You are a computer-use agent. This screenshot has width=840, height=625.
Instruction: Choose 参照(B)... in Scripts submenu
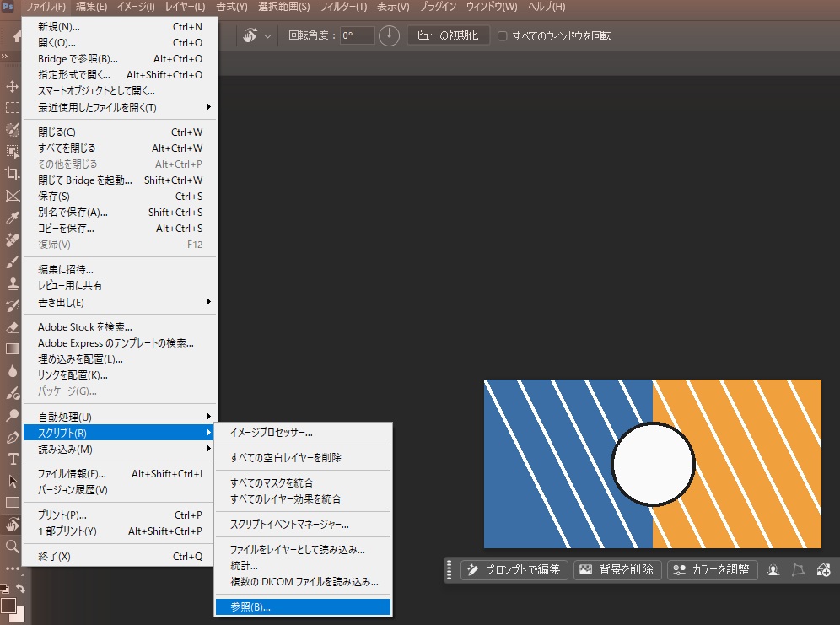(x=304, y=606)
